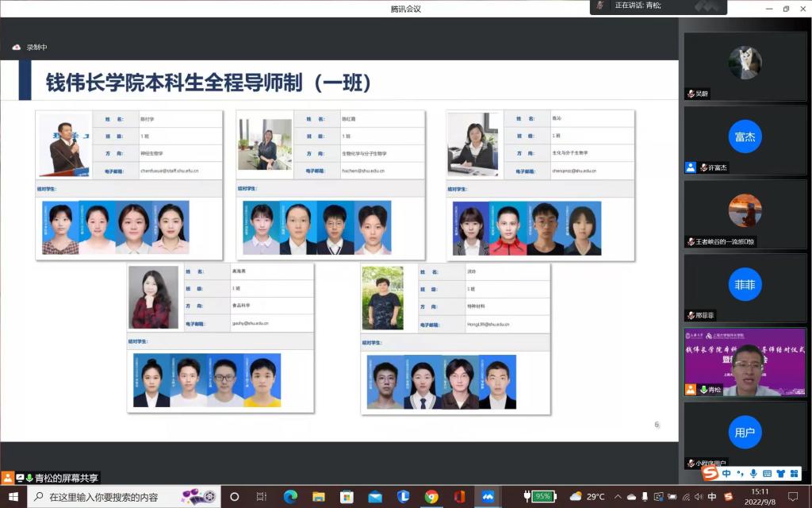Click the 录制中 recording indicator
Viewport: 812px width, 508px height.
point(30,47)
